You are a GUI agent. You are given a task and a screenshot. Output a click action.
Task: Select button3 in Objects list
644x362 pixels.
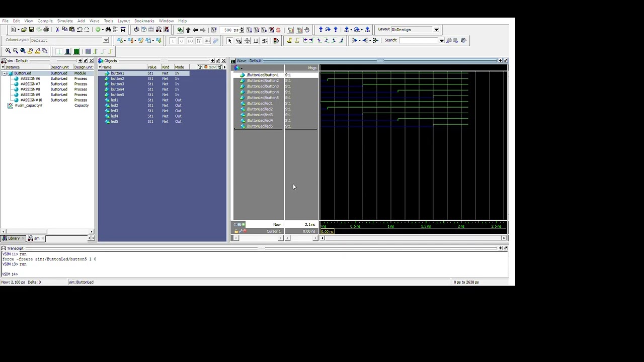(117, 84)
